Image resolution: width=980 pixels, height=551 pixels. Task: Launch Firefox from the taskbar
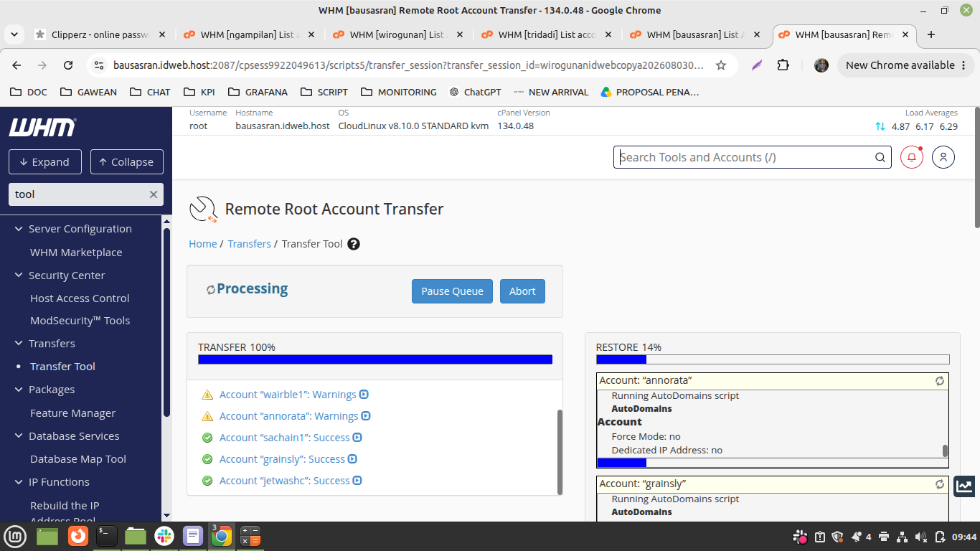[x=77, y=536]
